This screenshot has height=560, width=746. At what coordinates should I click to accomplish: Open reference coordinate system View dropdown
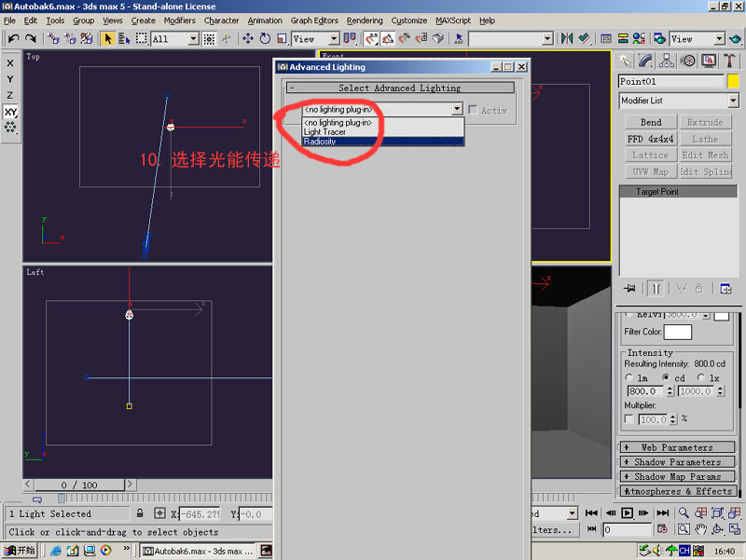pyautogui.click(x=334, y=39)
